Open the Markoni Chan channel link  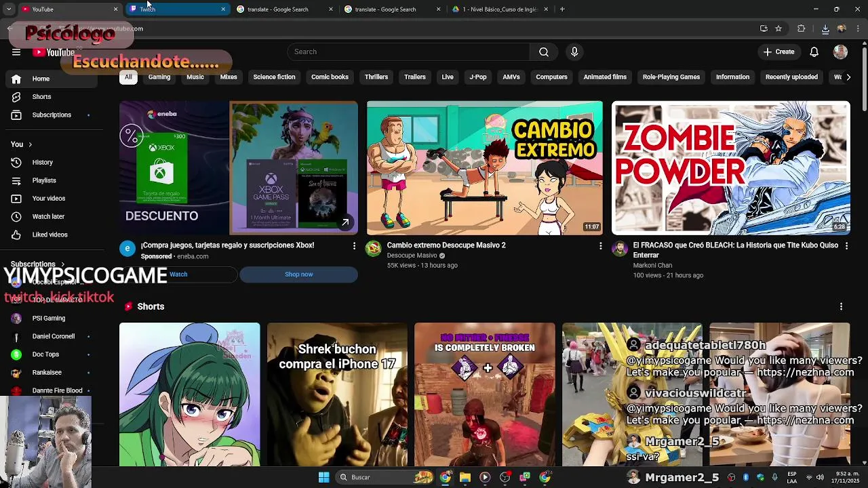coord(652,266)
